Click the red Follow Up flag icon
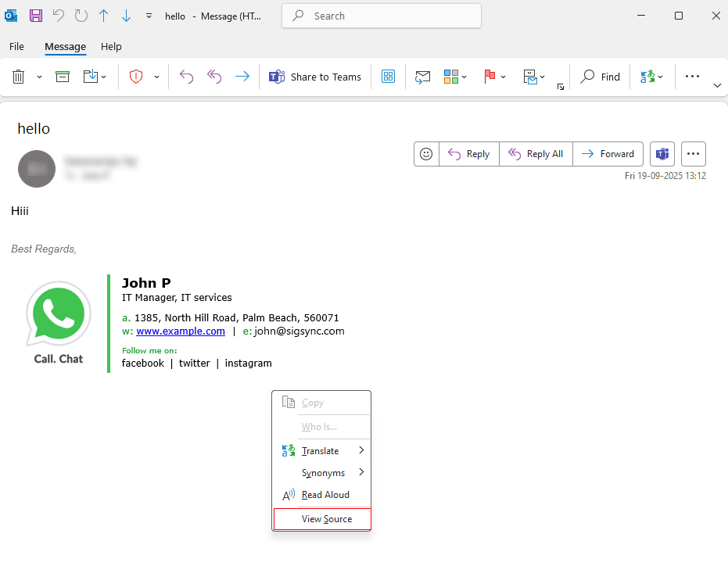 pos(490,77)
